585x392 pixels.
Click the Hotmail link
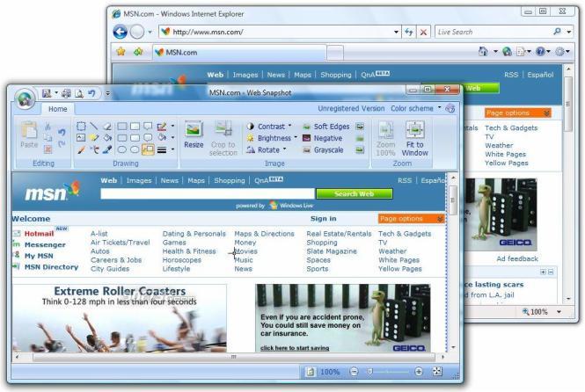click(x=39, y=234)
